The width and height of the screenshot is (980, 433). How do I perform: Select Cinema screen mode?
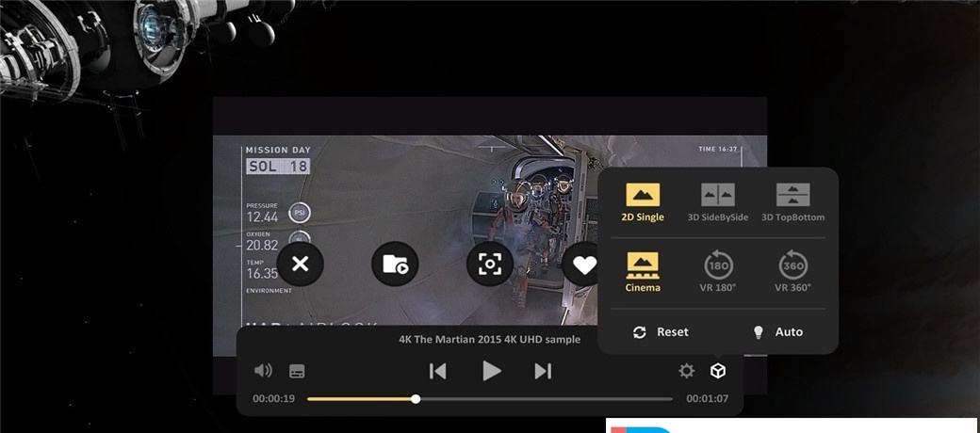(643, 272)
